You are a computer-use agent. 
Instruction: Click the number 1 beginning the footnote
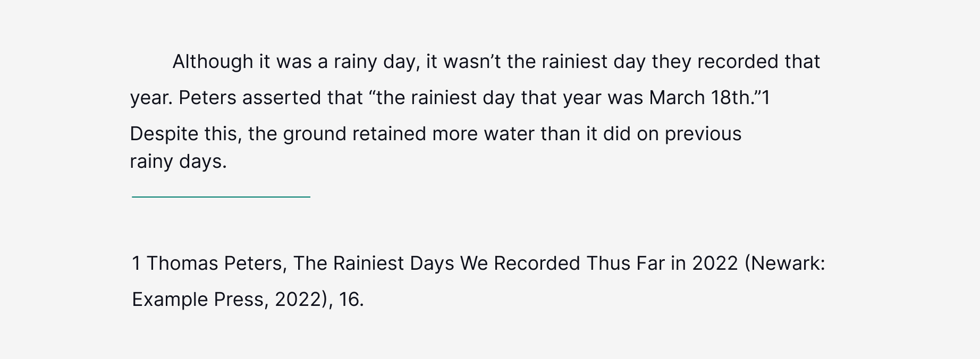coord(136,263)
